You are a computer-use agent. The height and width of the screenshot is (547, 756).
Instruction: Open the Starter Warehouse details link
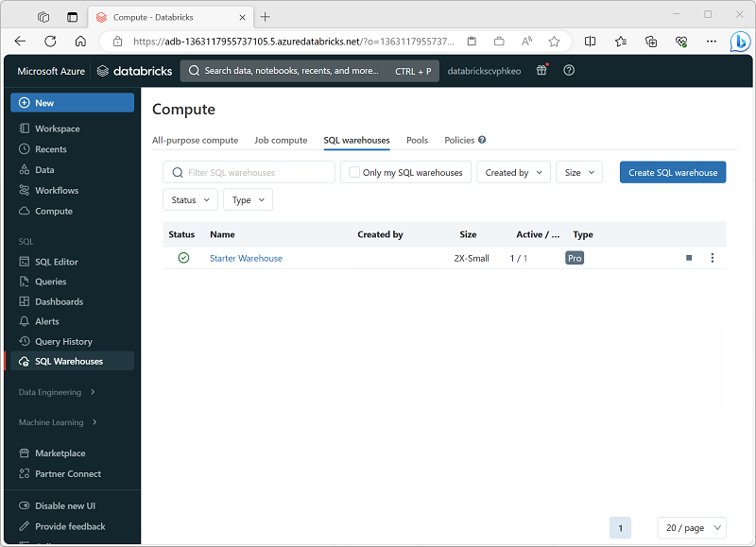[245, 257]
